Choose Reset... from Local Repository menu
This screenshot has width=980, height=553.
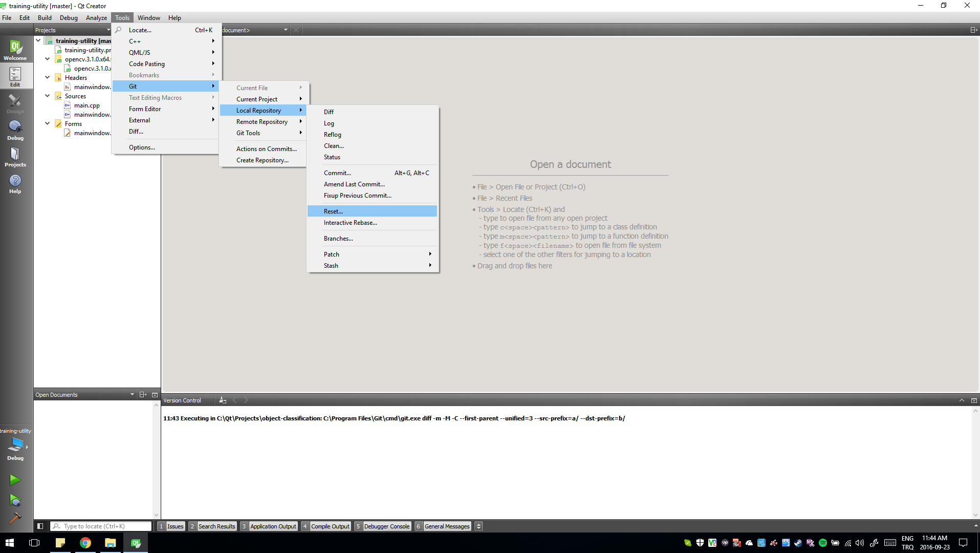tap(372, 211)
